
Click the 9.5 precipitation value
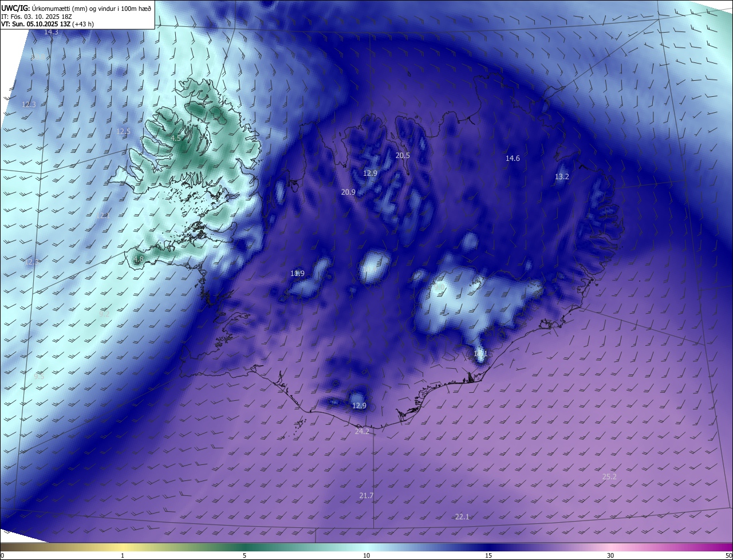coord(39,376)
